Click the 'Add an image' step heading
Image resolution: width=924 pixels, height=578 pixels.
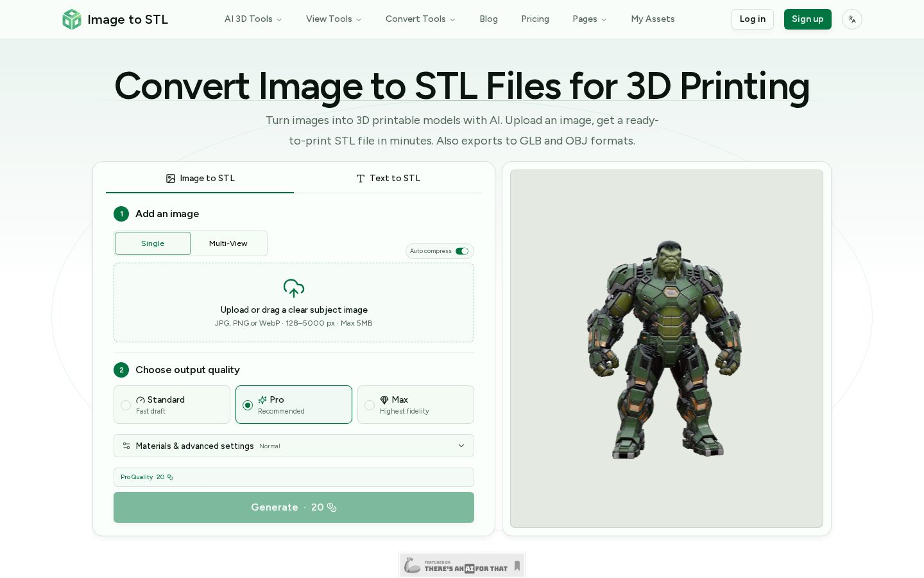pyautogui.click(x=167, y=214)
